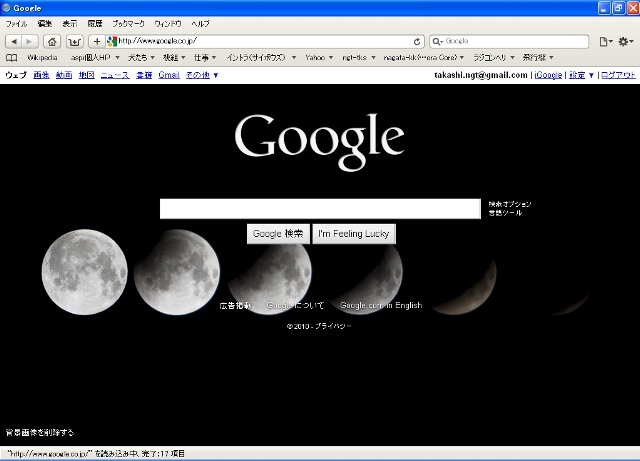Open the gear settings menu in toolbar

[625, 41]
